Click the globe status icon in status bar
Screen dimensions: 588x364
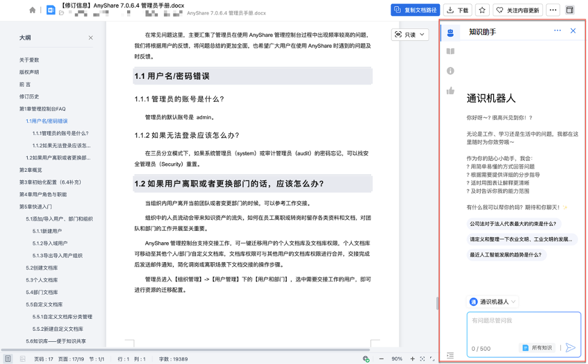[366, 359]
